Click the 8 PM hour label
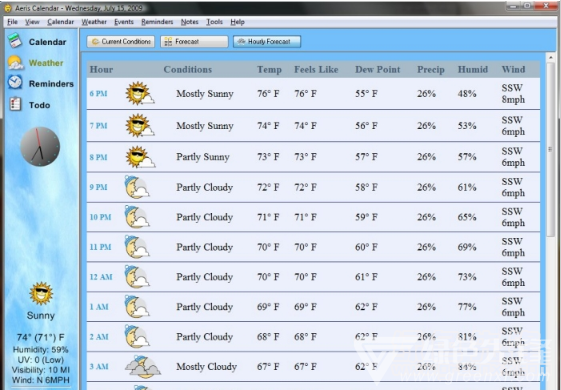Viewport: 561px width, 390px height. [x=98, y=157]
